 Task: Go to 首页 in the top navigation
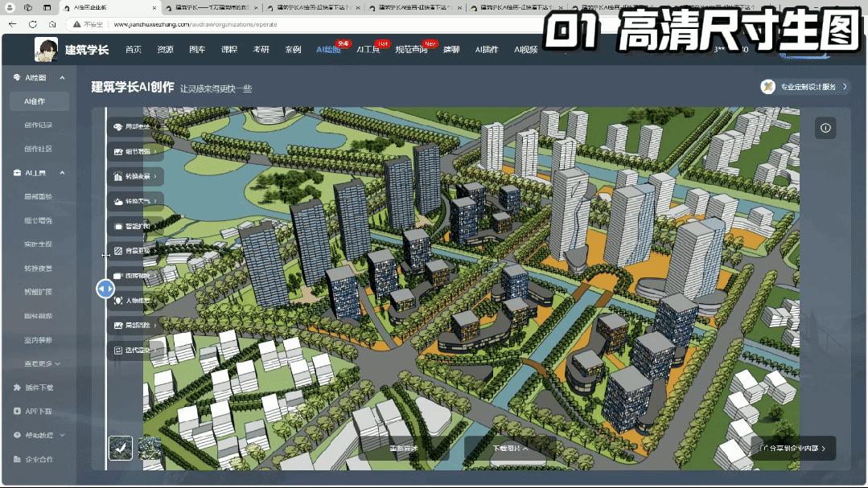134,50
